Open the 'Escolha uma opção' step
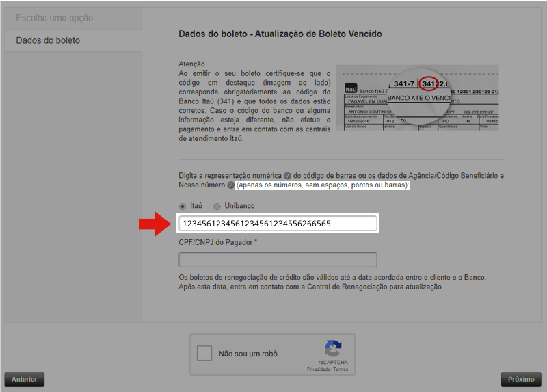This screenshot has height=392, width=547. [x=73, y=18]
